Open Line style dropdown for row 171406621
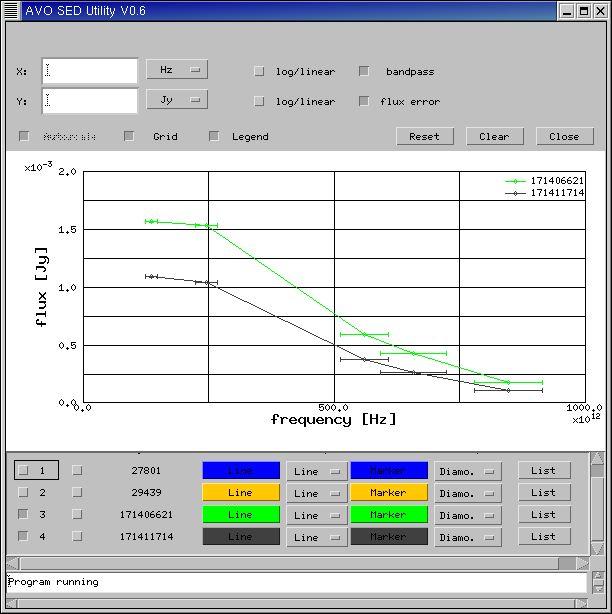 [x=316, y=514]
